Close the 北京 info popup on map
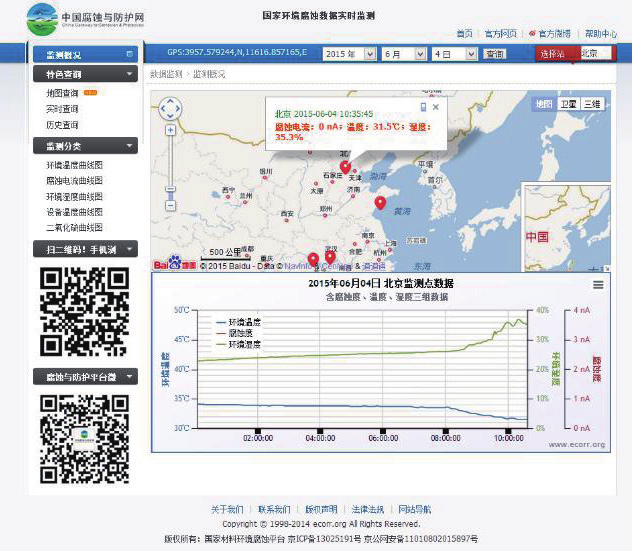The height and width of the screenshot is (551, 632). 436,107
